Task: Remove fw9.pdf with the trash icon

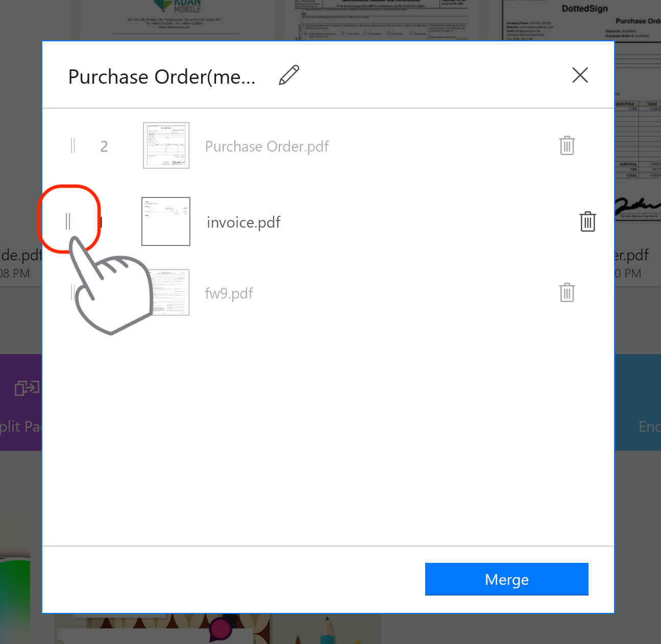Action: (x=567, y=293)
